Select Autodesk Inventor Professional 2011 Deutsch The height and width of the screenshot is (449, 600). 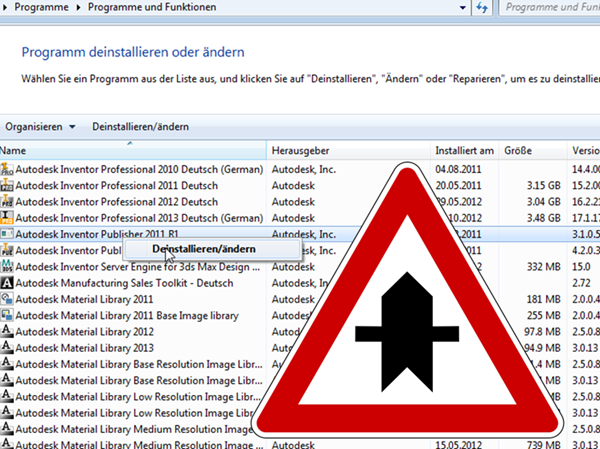(117, 185)
